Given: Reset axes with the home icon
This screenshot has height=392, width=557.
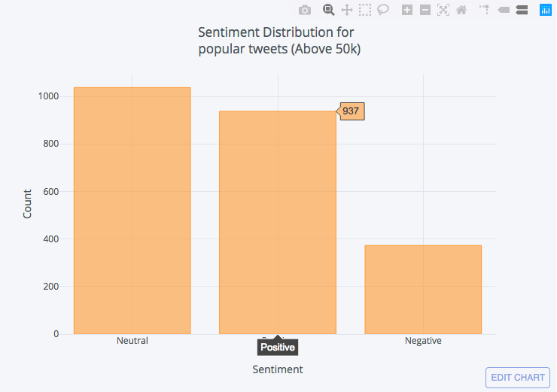Looking at the screenshot, I should pos(461,10).
